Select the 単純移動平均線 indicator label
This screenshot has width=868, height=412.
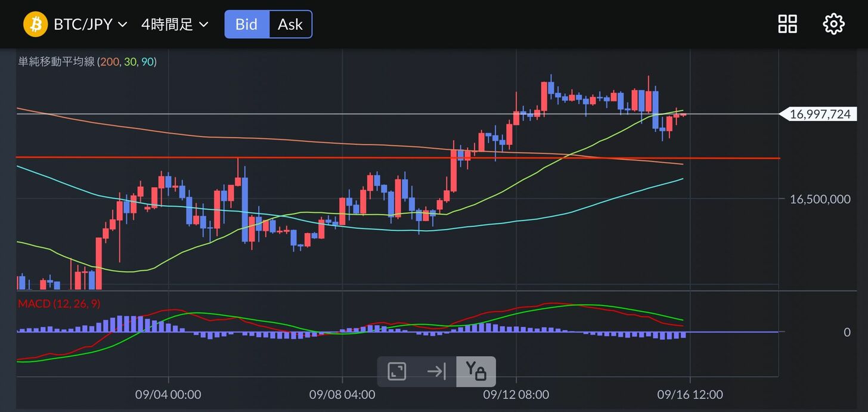57,62
